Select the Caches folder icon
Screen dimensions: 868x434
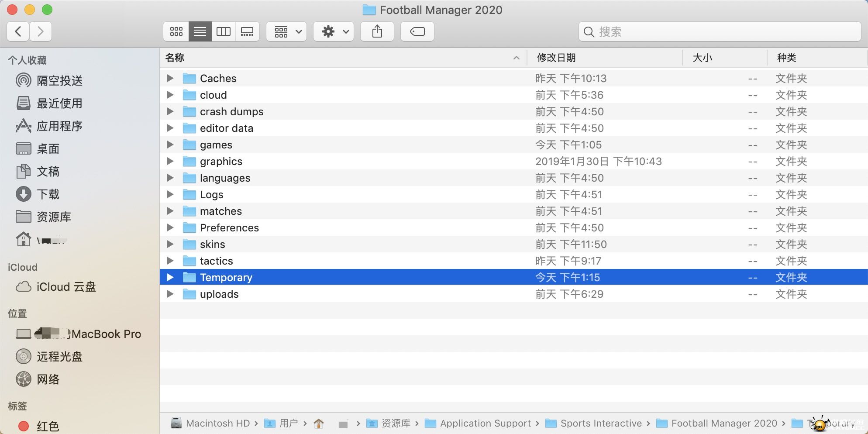pos(189,78)
